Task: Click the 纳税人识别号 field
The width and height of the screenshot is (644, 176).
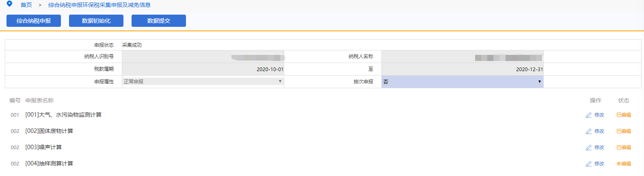Action: [203, 56]
